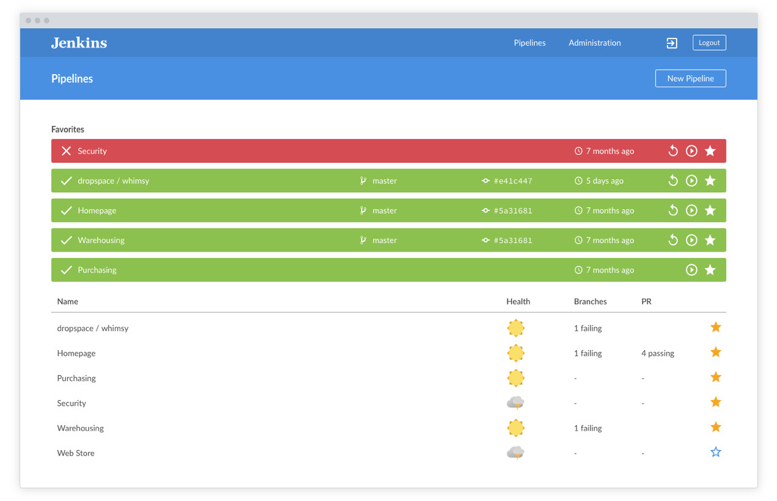Click sunny health icon for Purchasing row
Screen dimensions: 777x501
point(515,378)
